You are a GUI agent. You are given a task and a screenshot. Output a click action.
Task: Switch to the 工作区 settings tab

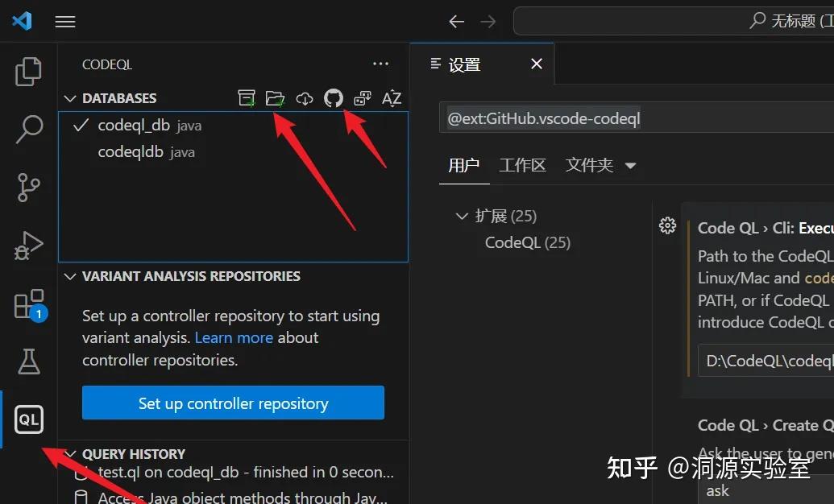point(522,165)
